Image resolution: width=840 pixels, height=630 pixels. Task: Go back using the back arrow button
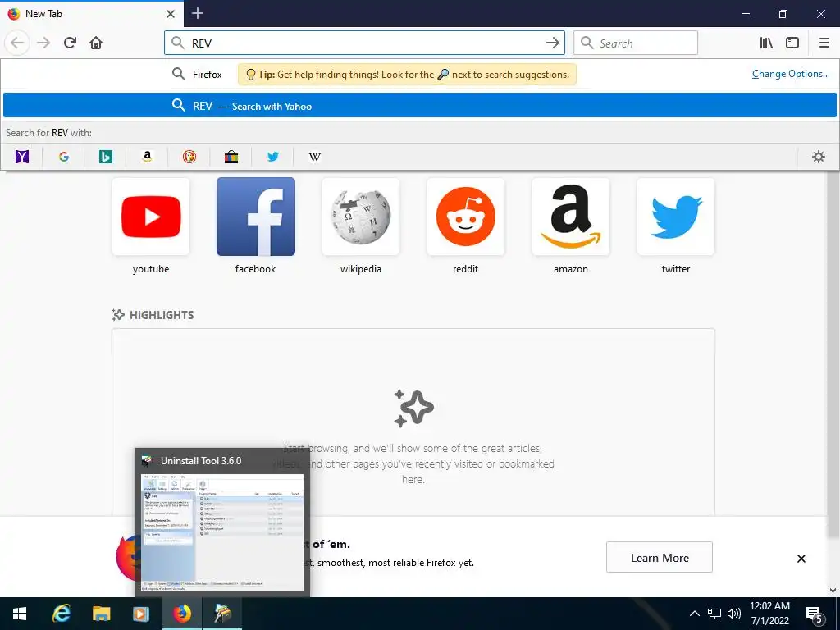pyautogui.click(x=17, y=43)
